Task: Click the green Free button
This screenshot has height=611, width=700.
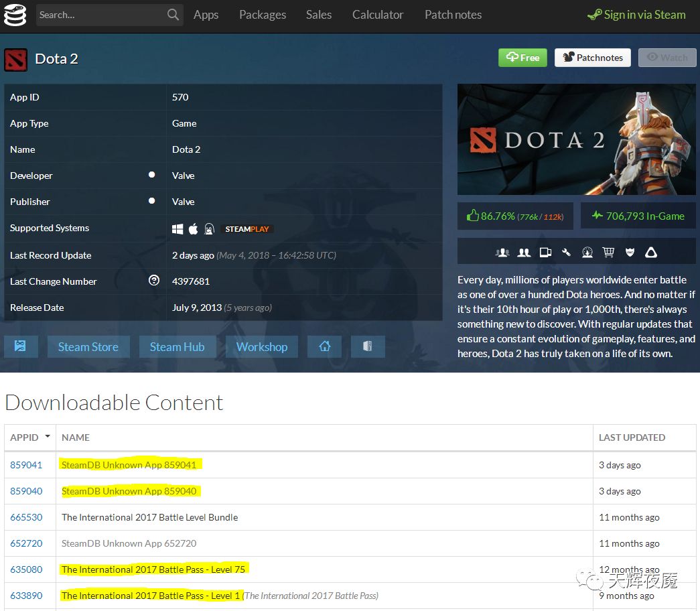Action: tap(522, 58)
